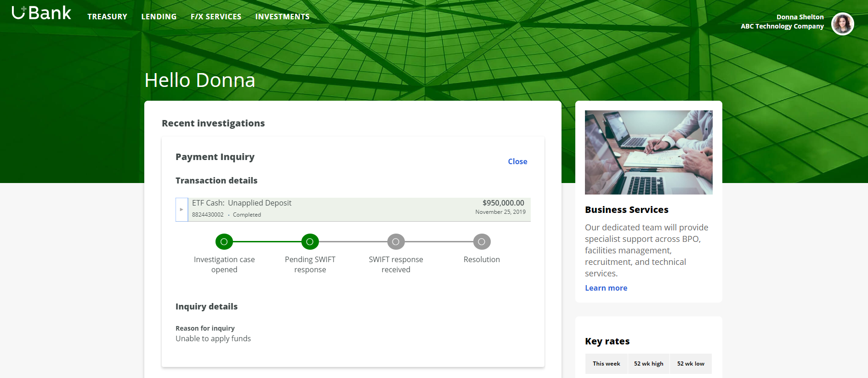The image size is (868, 378).
Task: Switch to the 52 wk low tab
Action: pyautogui.click(x=690, y=364)
